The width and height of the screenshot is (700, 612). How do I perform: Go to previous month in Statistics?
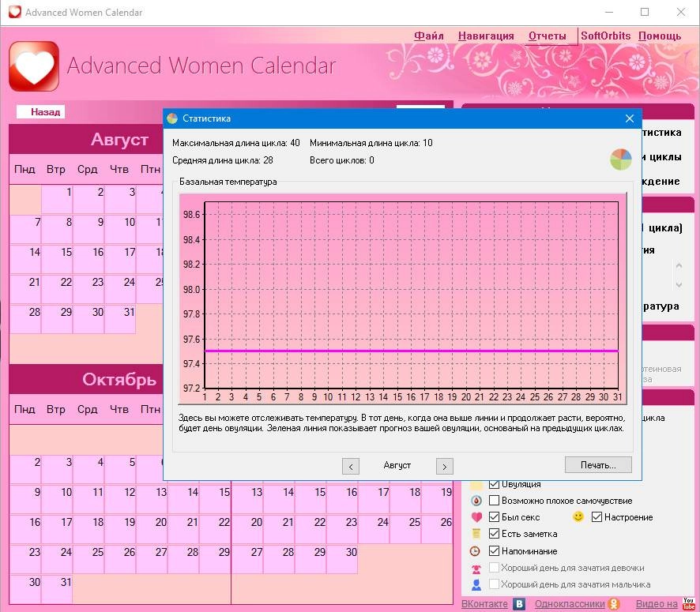[351, 466]
